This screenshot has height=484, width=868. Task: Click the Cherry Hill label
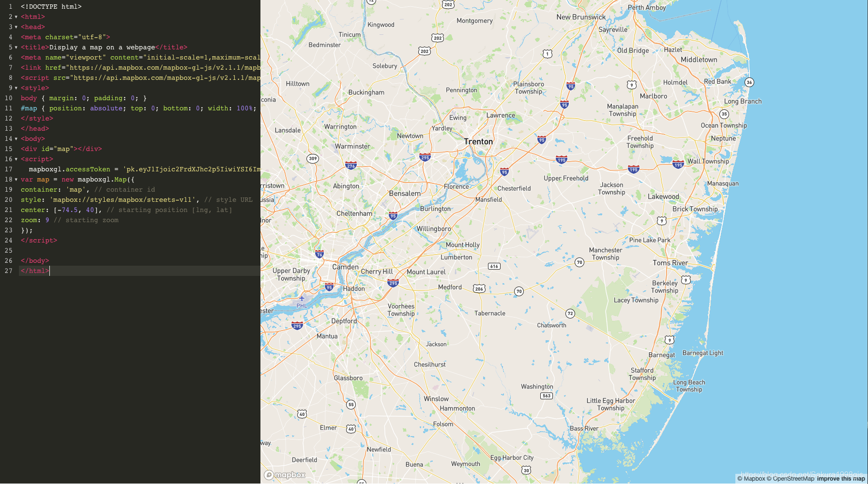point(377,272)
